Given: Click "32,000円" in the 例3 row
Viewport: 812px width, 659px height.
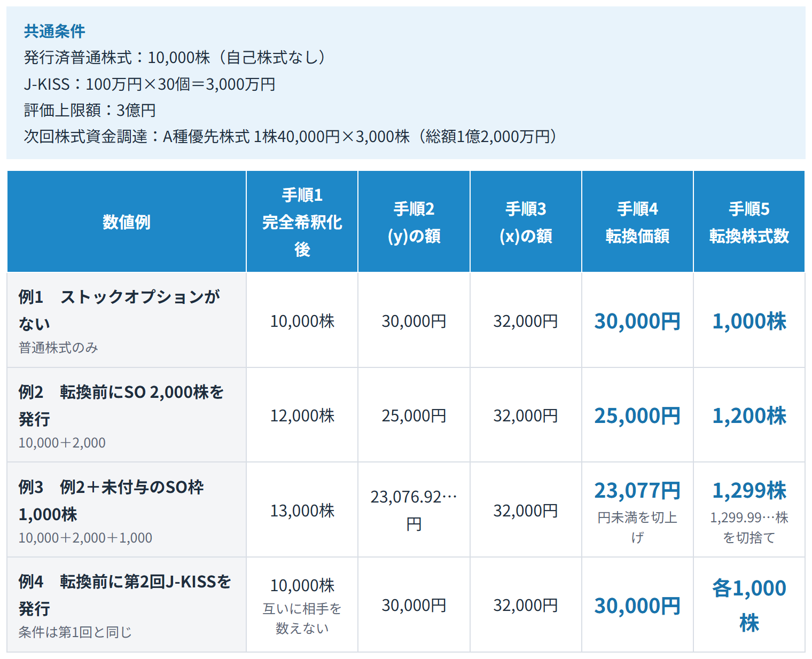Looking at the screenshot, I should pyautogui.click(x=526, y=511).
